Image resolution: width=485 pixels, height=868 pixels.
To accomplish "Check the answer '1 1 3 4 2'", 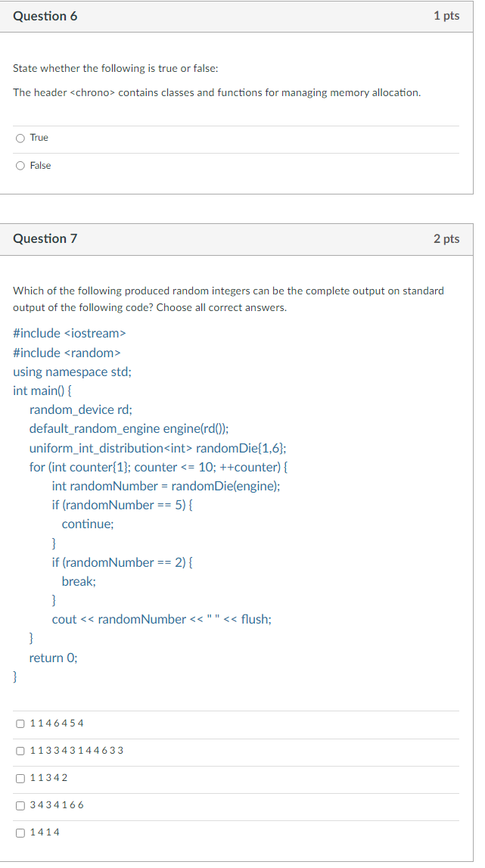I will point(20,778).
